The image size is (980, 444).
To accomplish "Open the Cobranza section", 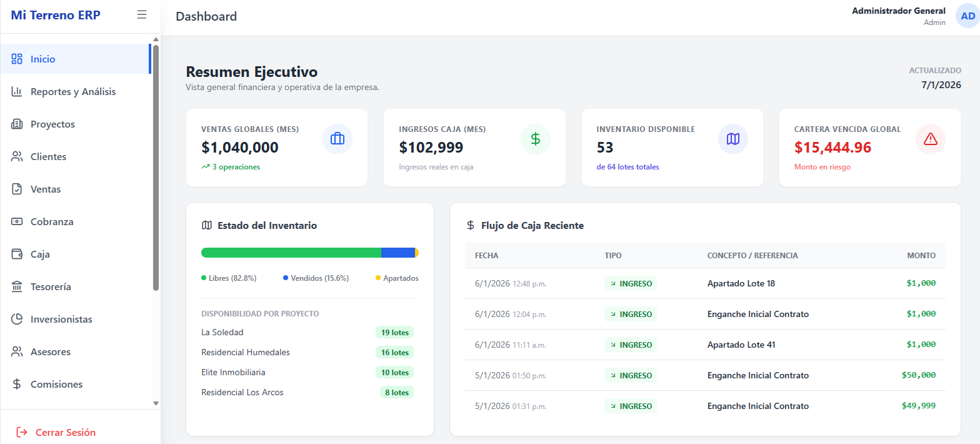I will (52, 222).
